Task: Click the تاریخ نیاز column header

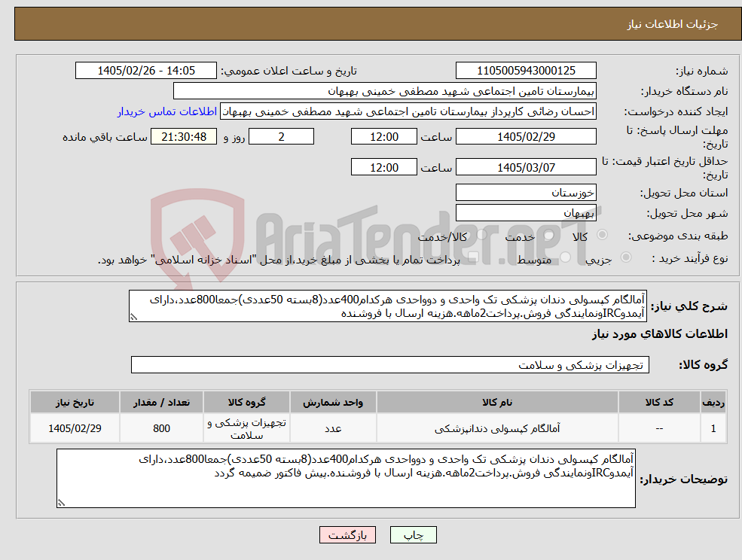Action: tap(75, 402)
